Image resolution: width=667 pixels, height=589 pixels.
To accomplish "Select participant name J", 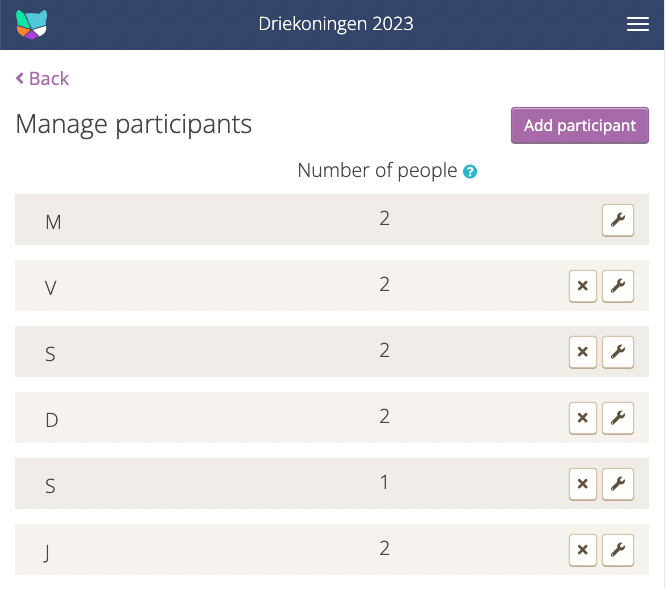I will coord(47,553).
